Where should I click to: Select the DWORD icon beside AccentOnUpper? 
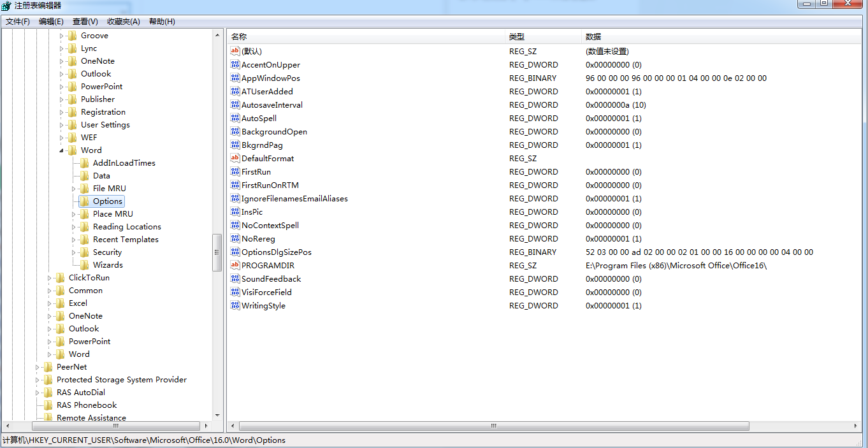pos(236,64)
